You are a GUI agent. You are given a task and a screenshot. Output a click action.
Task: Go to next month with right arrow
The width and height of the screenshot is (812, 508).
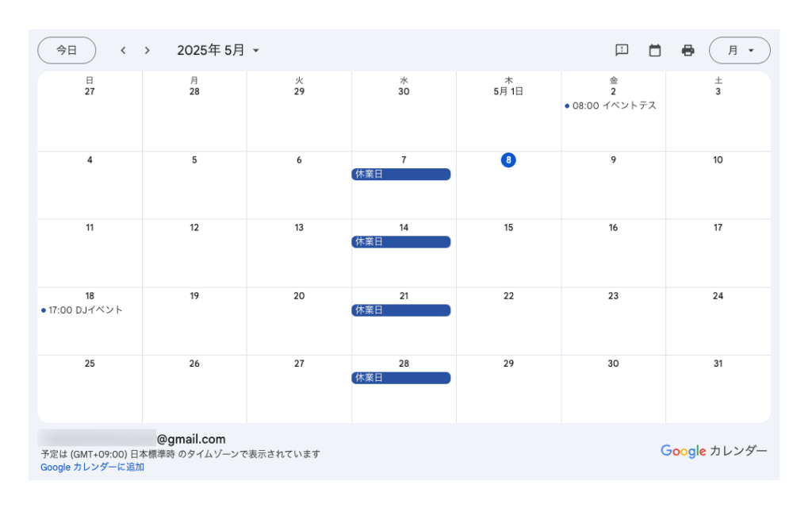pos(147,50)
